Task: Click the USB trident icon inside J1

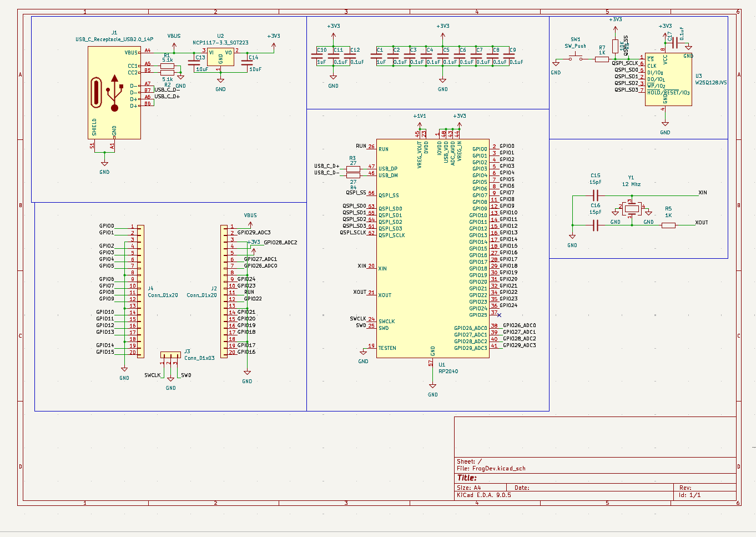Action: coord(114,93)
